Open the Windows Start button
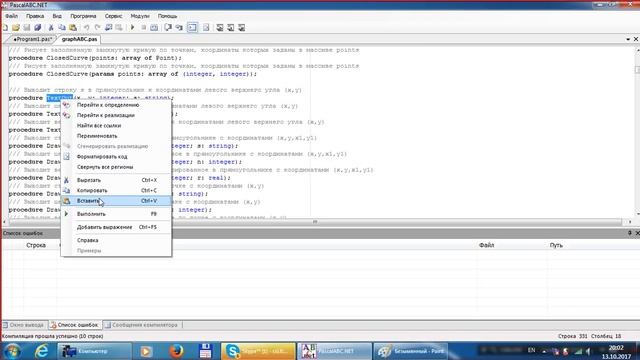This screenshot has height=360, width=640. tap(12, 351)
